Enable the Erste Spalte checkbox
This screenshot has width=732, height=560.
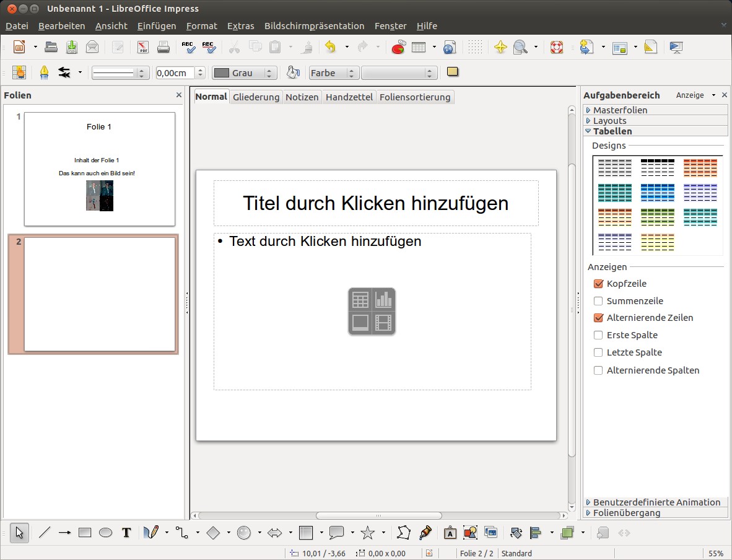[x=598, y=335]
